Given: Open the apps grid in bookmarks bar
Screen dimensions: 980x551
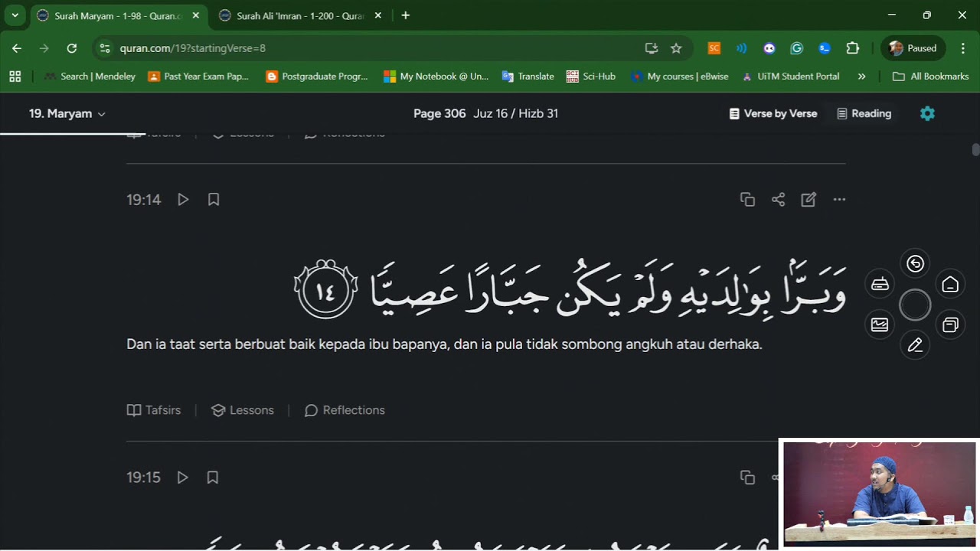Looking at the screenshot, I should [15, 77].
